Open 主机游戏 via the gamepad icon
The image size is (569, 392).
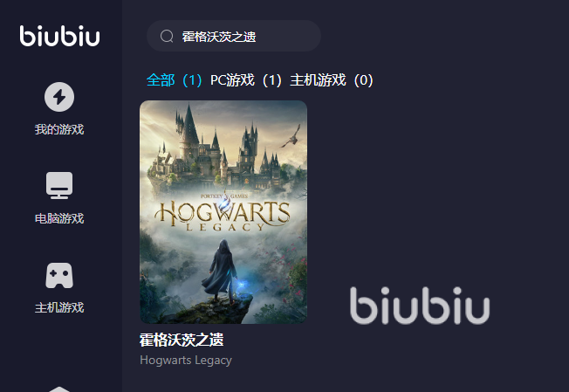coord(59,276)
